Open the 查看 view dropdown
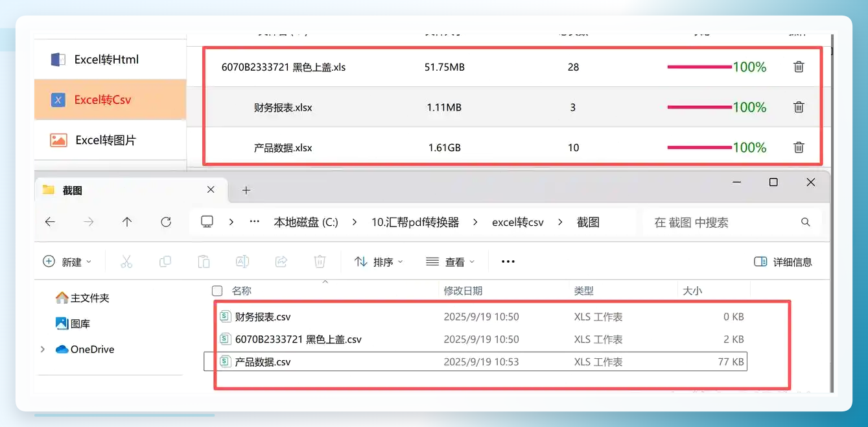 coord(451,262)
